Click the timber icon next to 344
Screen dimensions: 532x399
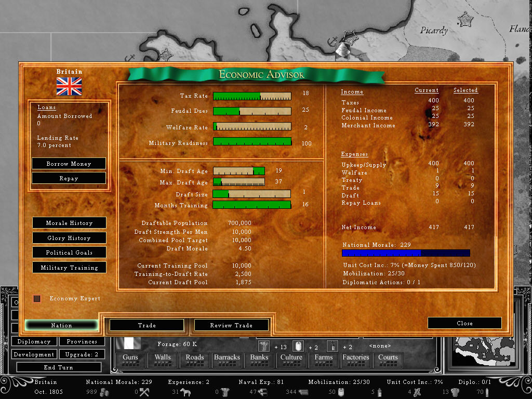(303, 392)
